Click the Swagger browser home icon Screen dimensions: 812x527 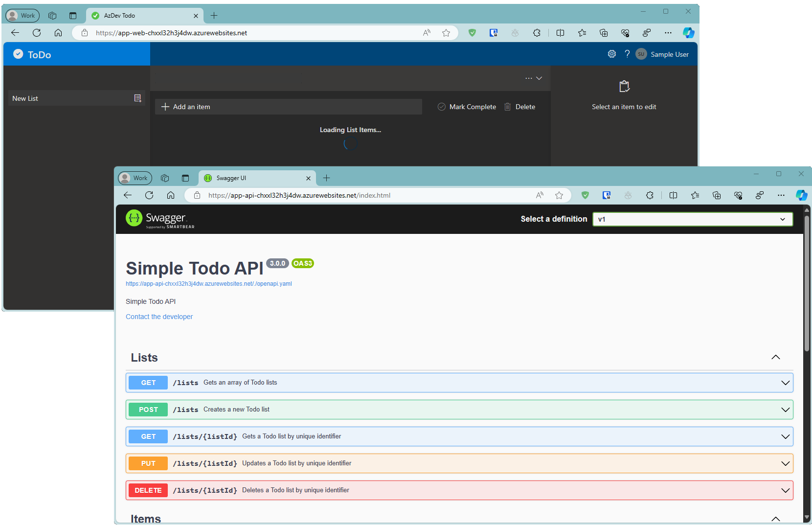171,195
